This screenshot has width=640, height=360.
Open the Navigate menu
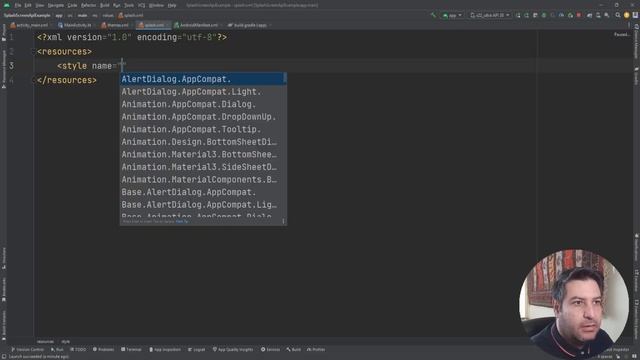coord(56,5)
